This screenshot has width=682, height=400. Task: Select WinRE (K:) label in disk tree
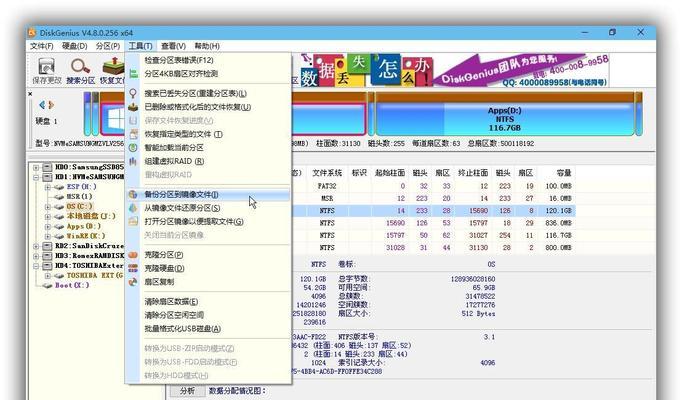(86, 236)
